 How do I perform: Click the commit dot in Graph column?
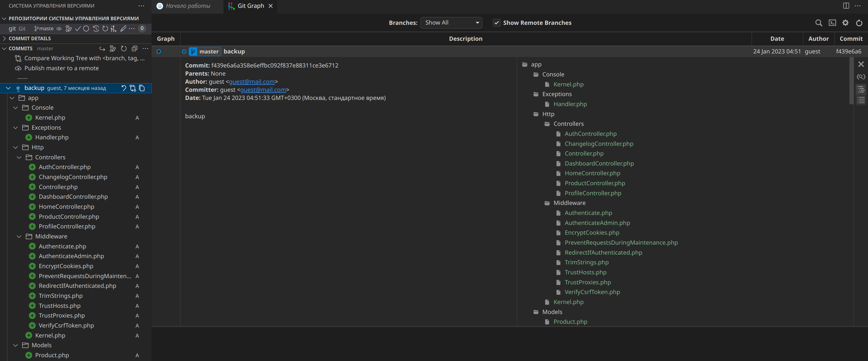(x=159, y=52)
